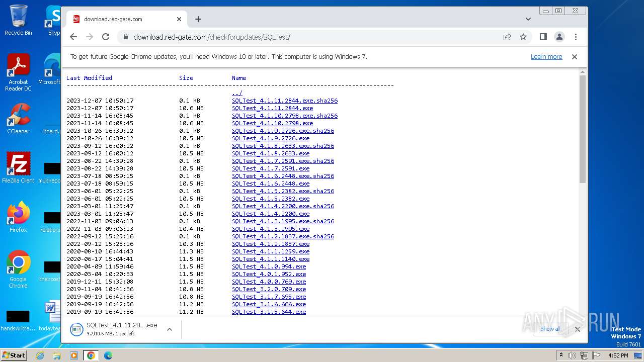Bookmark this page with the star icon
Viewport: 644px width, 362px height.
(x=523, y=37)
